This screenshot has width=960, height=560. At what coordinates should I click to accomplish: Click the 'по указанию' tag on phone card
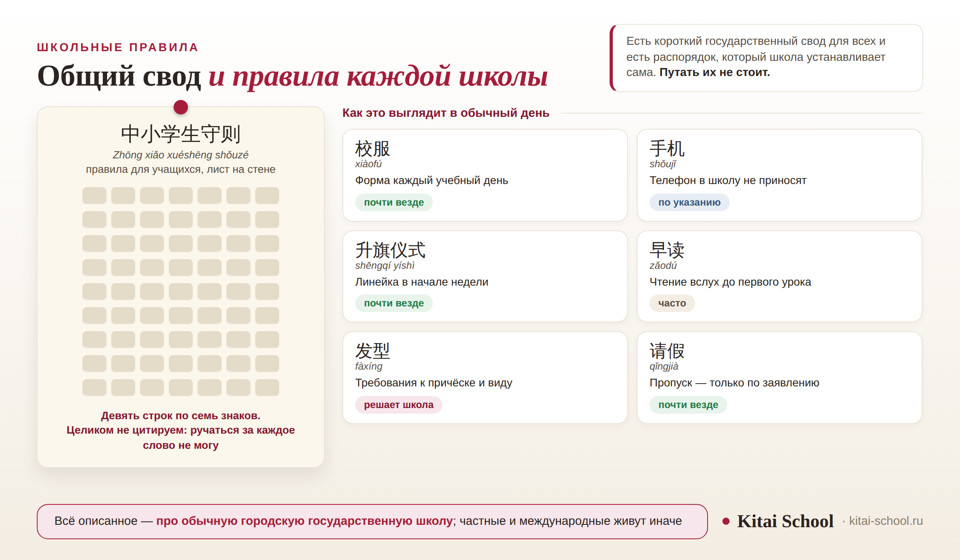point(690,202)
